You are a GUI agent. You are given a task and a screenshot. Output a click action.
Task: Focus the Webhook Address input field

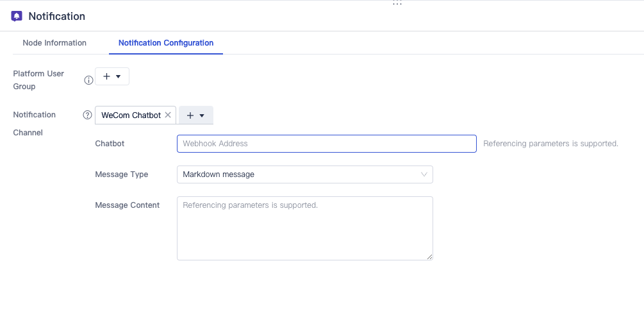pyautogui.click(x=326, y=144)
